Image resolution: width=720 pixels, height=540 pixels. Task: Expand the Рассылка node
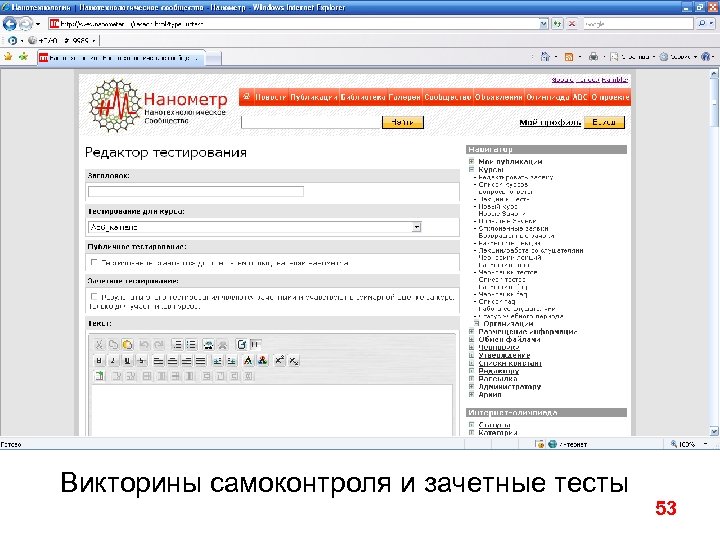tap(471, 379)
